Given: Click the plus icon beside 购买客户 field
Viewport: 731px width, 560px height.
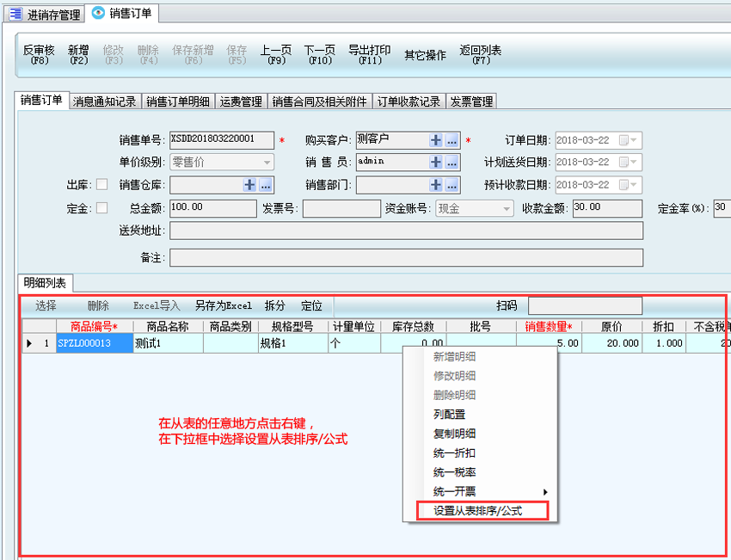Looking at the screenshot, I should pos(436,140).
